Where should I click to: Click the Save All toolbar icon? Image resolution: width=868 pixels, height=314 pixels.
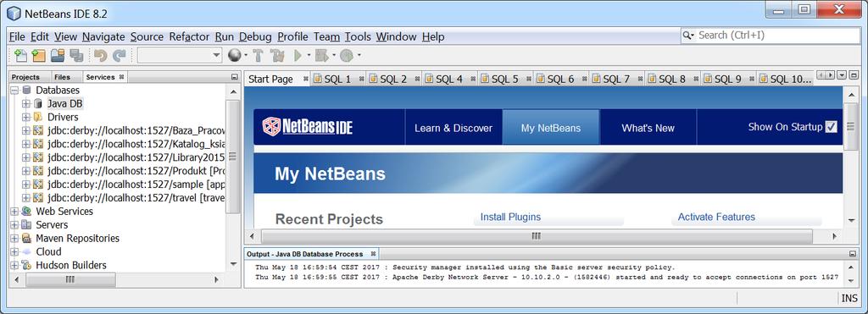click(76, 55)
